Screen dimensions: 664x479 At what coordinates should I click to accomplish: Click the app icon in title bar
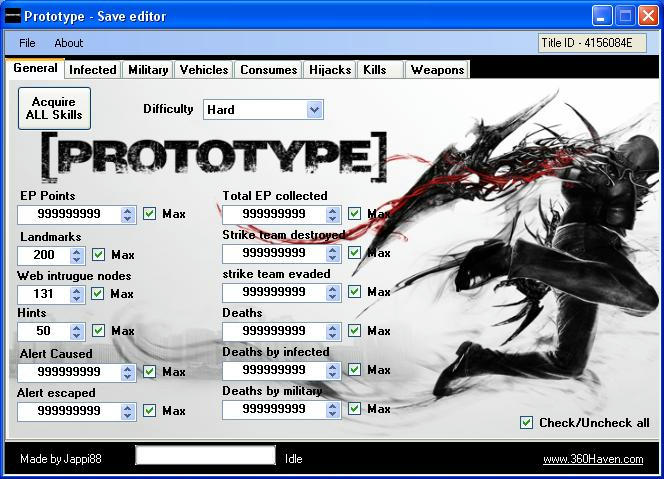(14, 16)
